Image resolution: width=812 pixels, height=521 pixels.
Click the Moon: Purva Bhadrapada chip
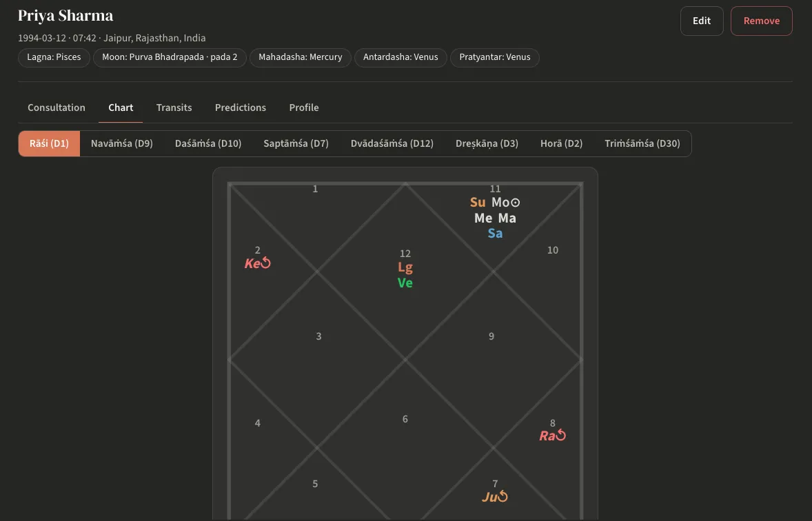point(170,57)
